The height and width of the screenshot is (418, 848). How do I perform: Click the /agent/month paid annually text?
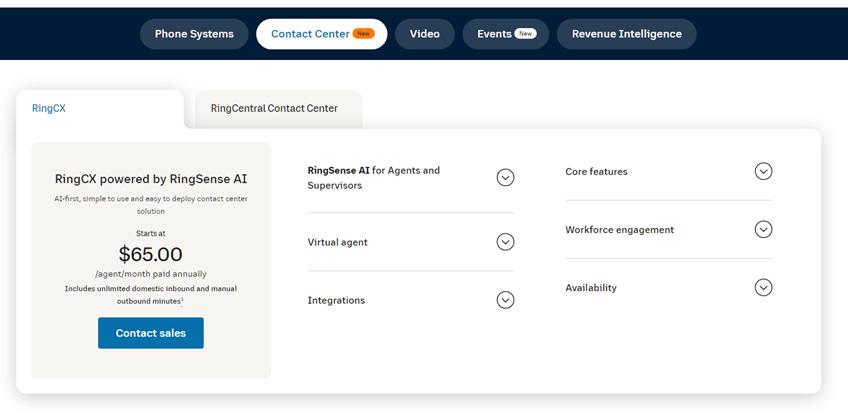(x=151, y=274)
